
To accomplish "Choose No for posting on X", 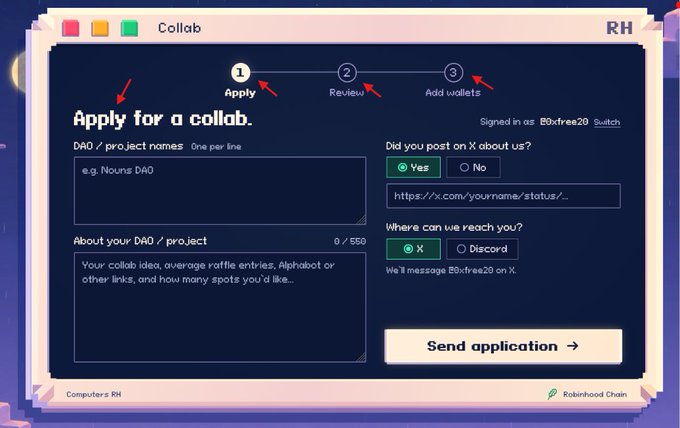I will pyautogui.click(x=473, y=167).
